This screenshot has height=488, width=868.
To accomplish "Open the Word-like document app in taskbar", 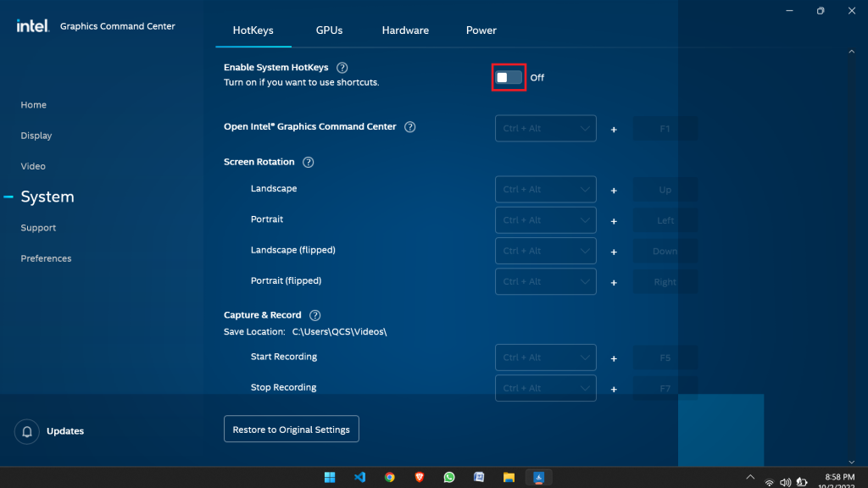I will tap(479, 478).
